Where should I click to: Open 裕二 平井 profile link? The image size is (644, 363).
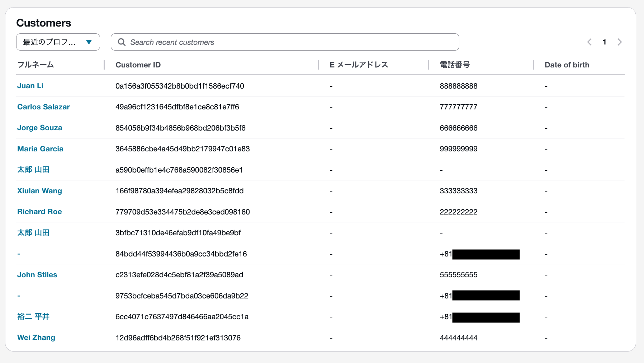click(33, 317)
